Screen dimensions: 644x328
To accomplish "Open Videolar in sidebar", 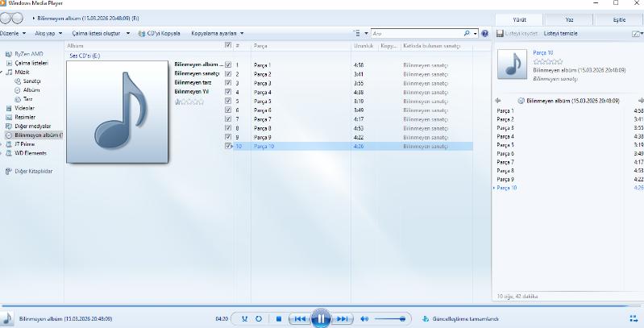I will pos(20,108).
